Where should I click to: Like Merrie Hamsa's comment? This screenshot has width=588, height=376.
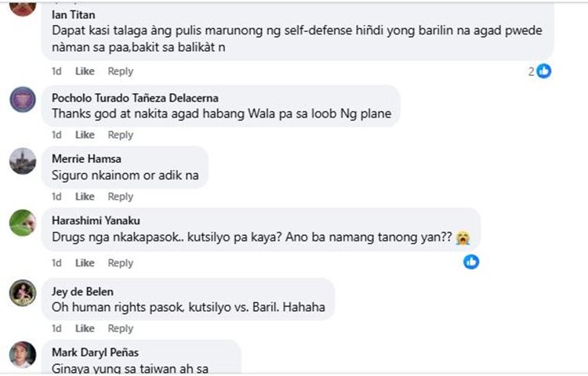pyautogui.click(x=85, y=197)
